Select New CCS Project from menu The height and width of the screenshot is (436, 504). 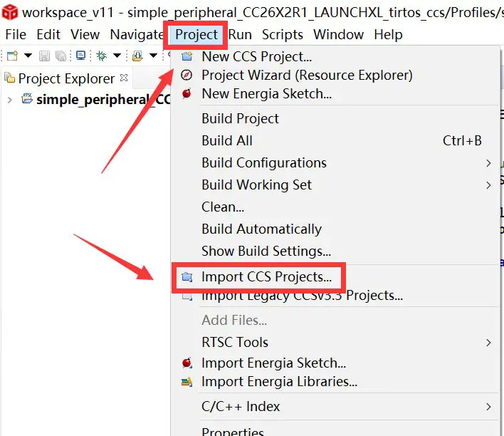(256, 57)
